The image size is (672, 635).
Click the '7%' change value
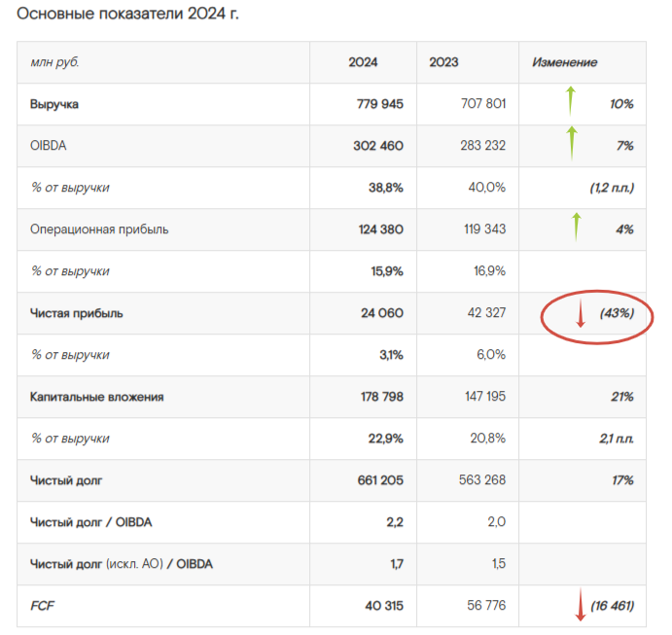[625, 146]
